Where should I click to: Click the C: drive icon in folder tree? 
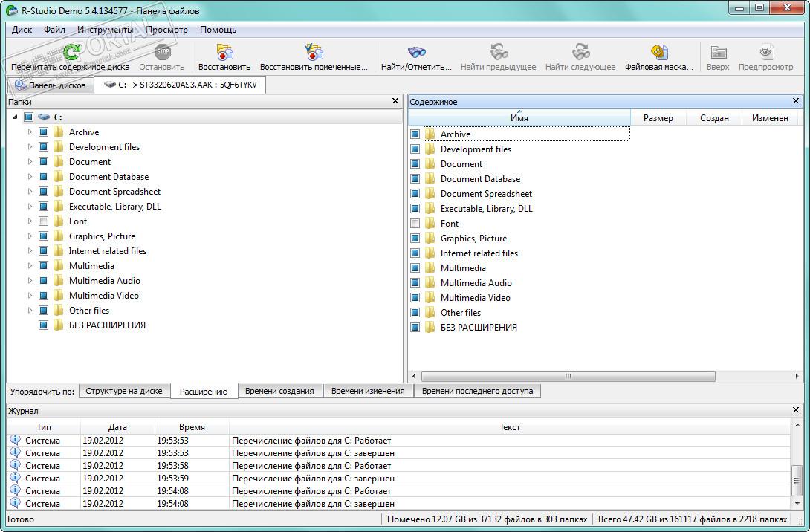pos(44,117)
